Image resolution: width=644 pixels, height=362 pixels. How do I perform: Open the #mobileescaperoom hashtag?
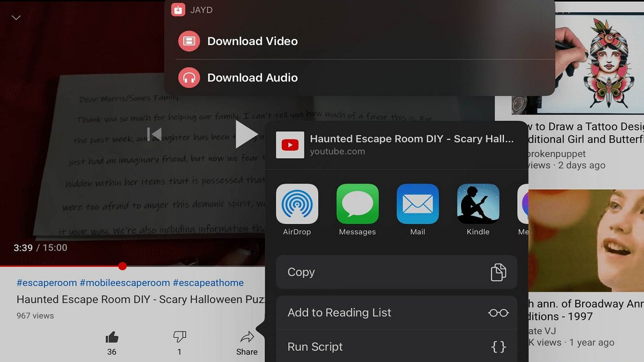[x=125, y=283]
